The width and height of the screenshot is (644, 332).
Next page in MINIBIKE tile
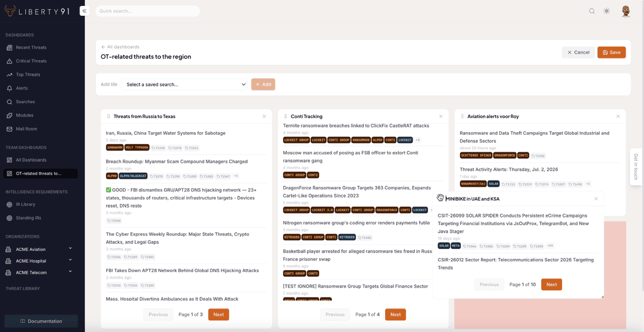tap(551, 284)
